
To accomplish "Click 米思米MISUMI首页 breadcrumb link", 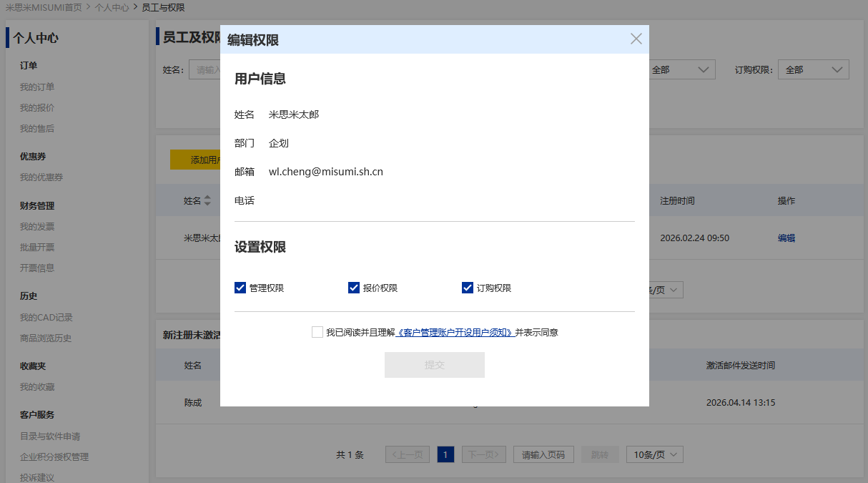I will (44, 7).
